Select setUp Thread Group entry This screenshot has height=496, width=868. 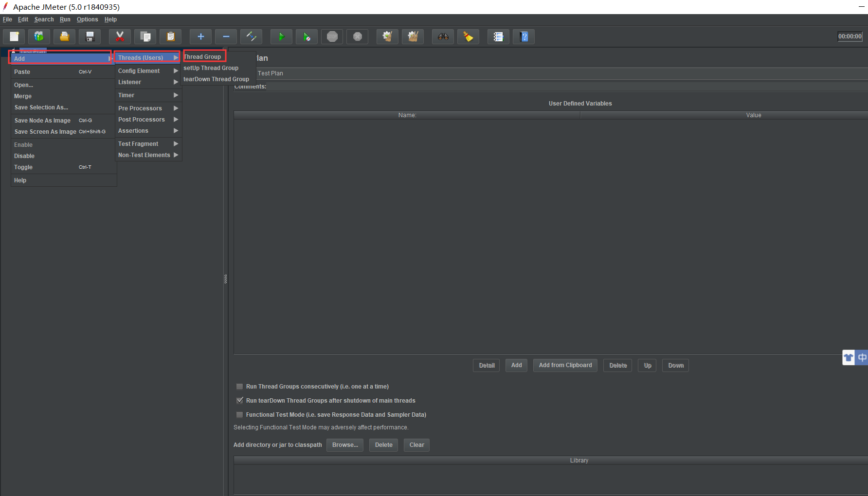click(x=218, y=68)
